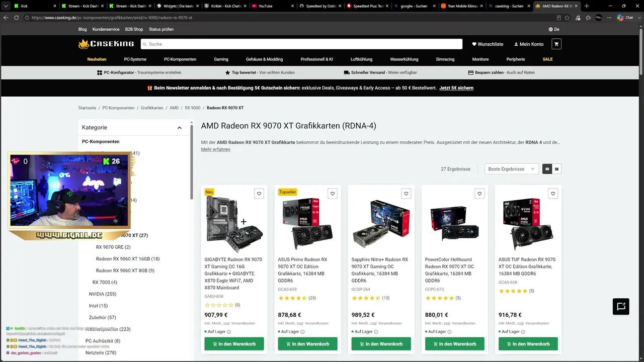Open Status prüfen link

[x=161, y=29]
